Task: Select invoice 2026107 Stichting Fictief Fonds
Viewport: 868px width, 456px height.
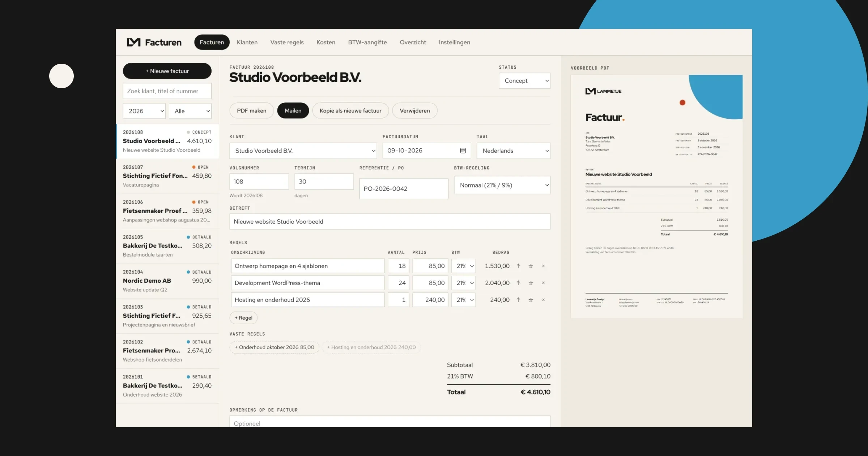Action: [x=167, y=176]
